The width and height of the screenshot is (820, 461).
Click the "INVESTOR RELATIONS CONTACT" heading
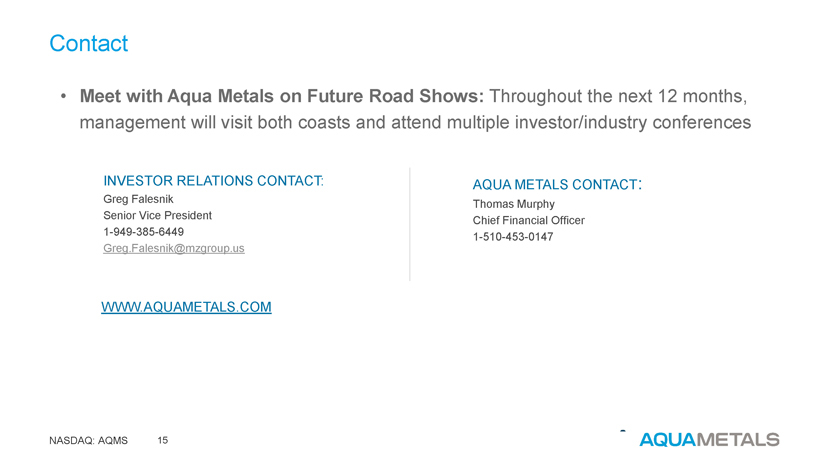[213, 181]
